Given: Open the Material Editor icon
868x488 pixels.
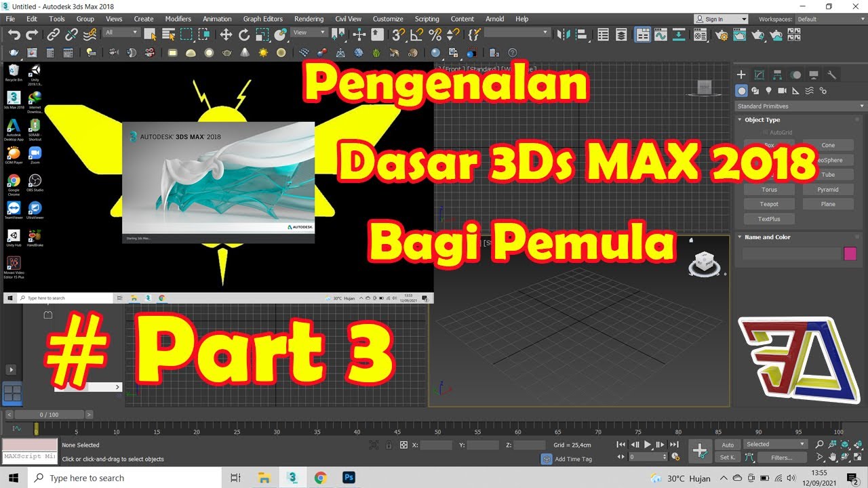Looking at the screenshot, I should tap(701, 34).
